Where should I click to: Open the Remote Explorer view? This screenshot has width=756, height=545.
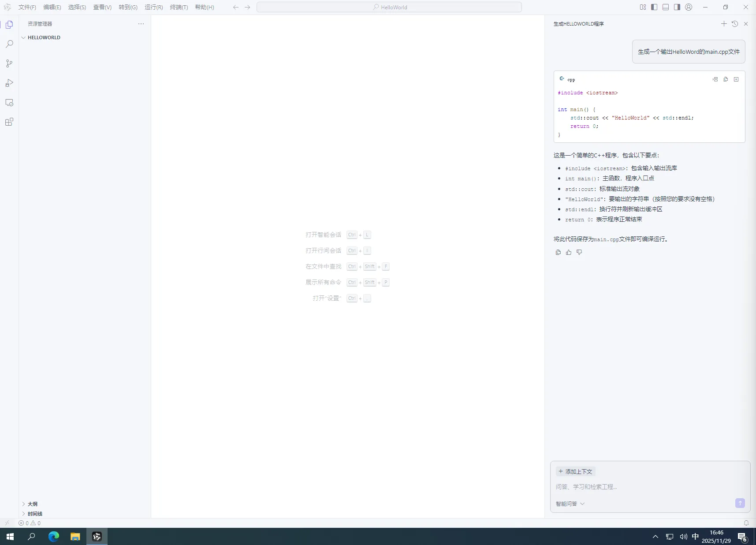(x=9, y=102)
